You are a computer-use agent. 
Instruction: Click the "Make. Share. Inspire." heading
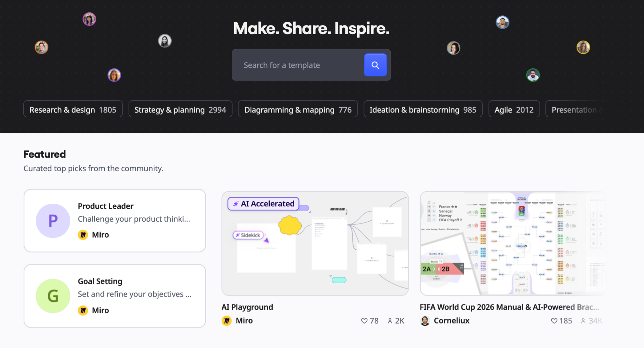tap(311, 28)
